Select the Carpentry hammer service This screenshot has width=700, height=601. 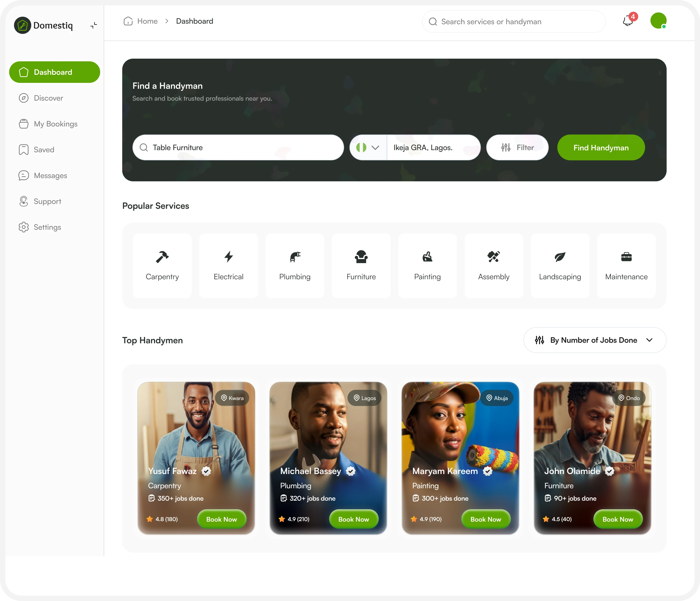point(162,266)
